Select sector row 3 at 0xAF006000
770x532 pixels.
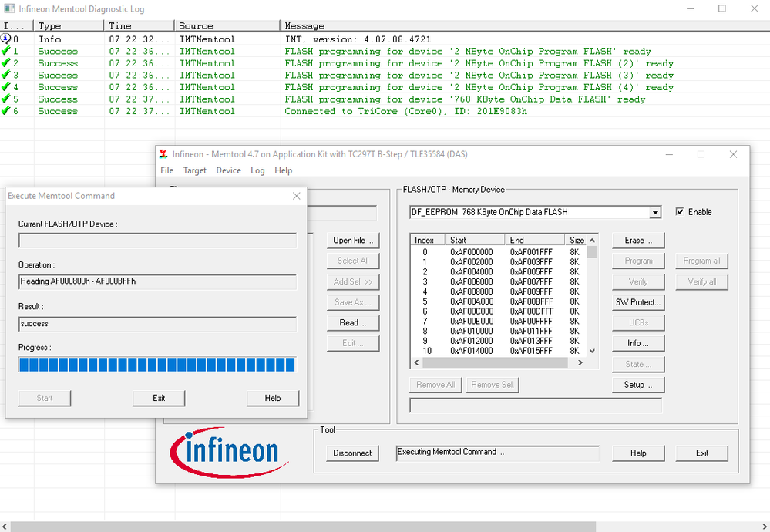coord(499,281)
